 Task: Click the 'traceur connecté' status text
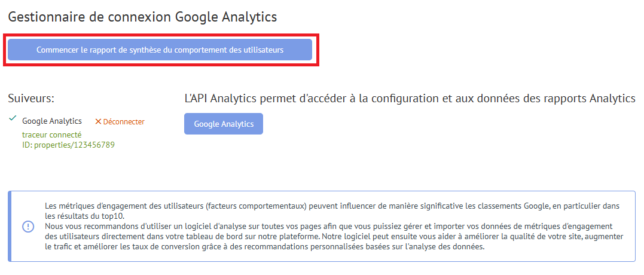coord(52,135)
